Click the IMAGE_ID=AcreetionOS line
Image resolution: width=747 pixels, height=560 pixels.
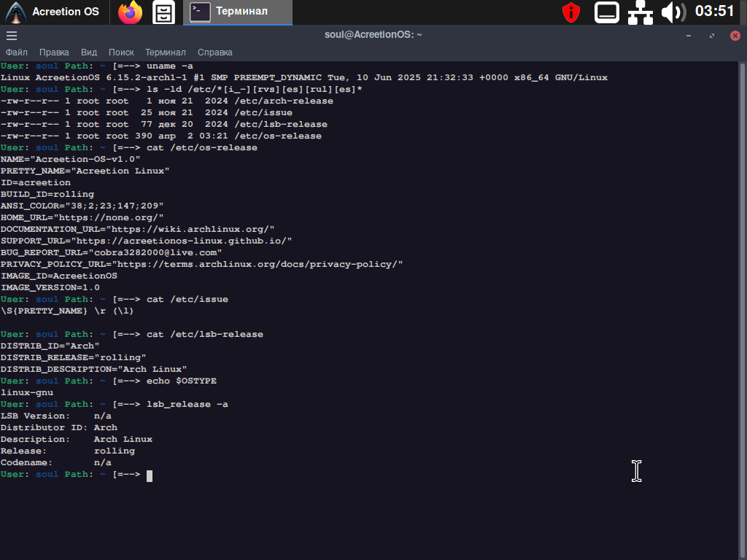click(x=59, y=276)
